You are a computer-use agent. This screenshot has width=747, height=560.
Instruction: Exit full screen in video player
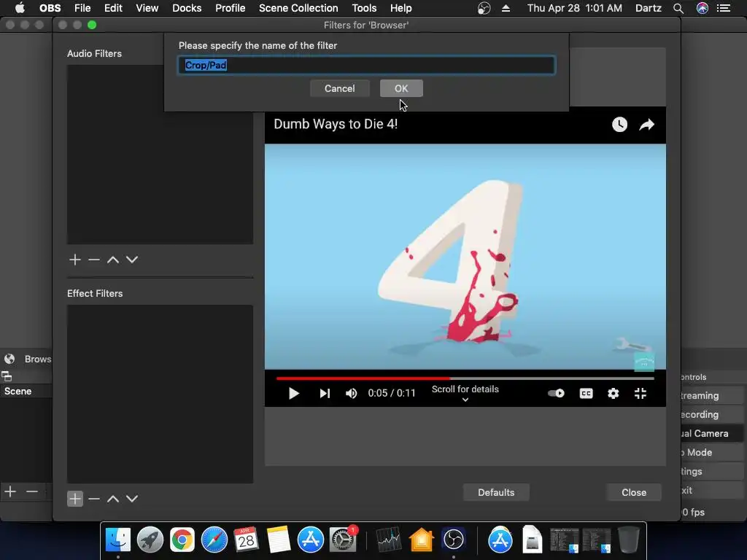(x=640, y=393)
